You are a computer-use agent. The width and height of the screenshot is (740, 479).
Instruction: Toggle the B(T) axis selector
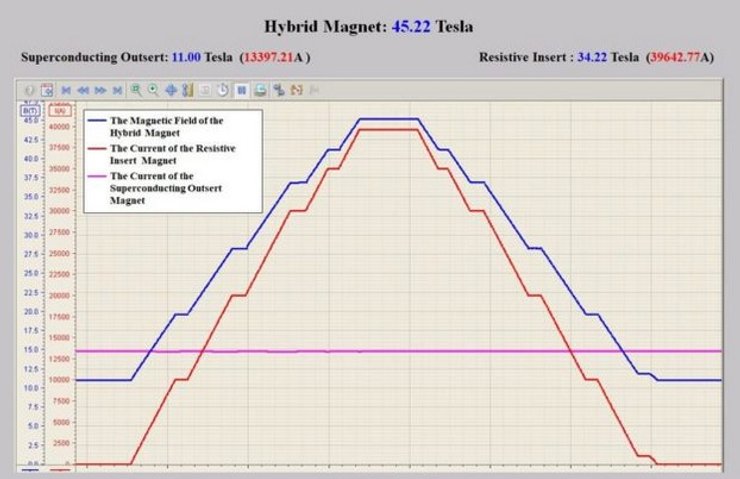pos(30,109)
